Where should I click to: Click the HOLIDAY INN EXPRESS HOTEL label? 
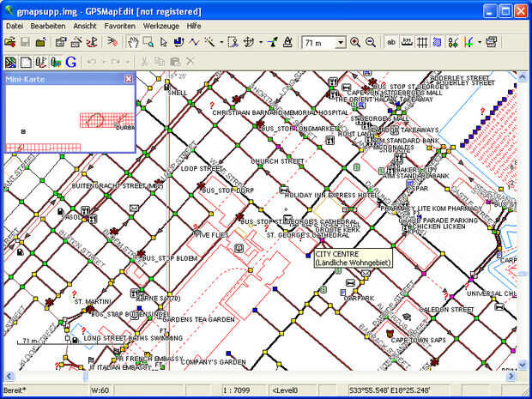331,196
